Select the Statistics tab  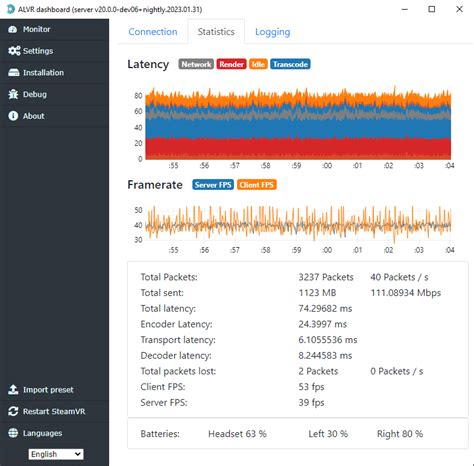tap(216, 32)
